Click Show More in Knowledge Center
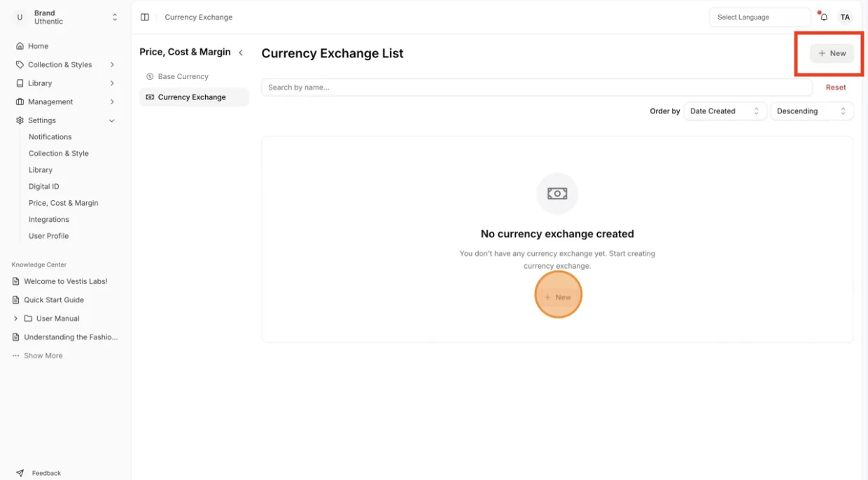Image resolution: width=868 pixels, height=480 pixels. [x=43, y=355]
